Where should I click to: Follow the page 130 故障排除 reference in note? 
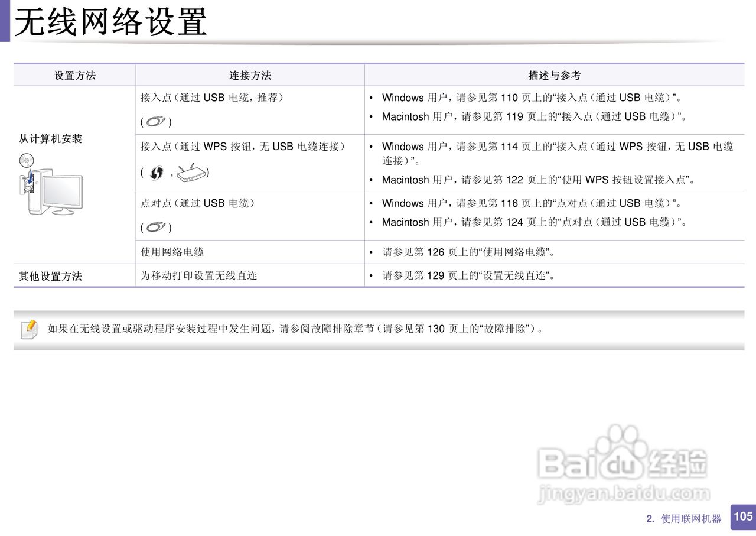coord(460,329)
